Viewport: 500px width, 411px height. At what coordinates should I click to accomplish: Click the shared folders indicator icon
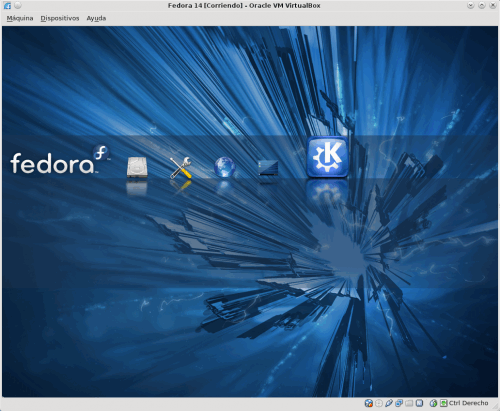409,403
